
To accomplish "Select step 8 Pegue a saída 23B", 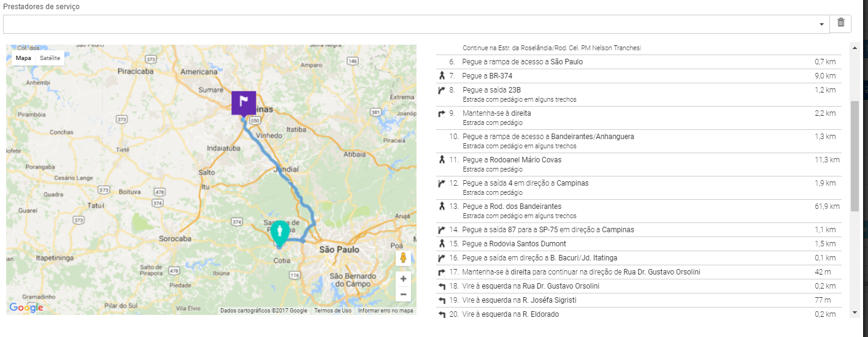I will pyautogui.click(x=639, y=94).
